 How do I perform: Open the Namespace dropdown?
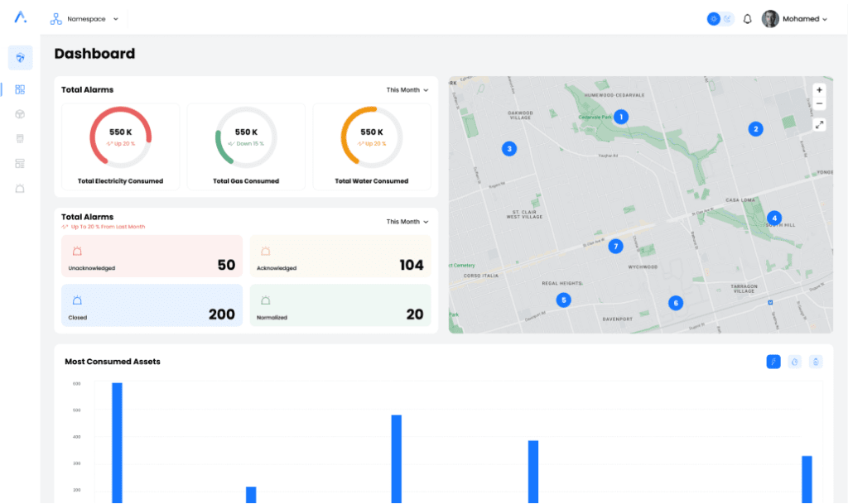84,18
